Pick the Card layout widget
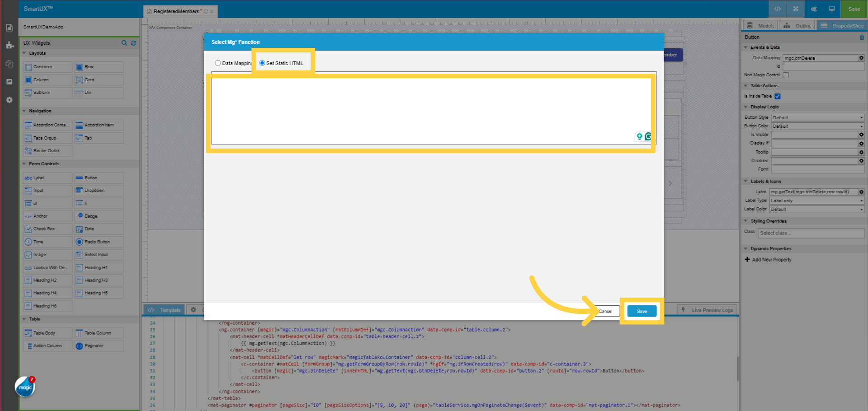Image resolution: width=868 pixels, height=411 pixels. 99,80
